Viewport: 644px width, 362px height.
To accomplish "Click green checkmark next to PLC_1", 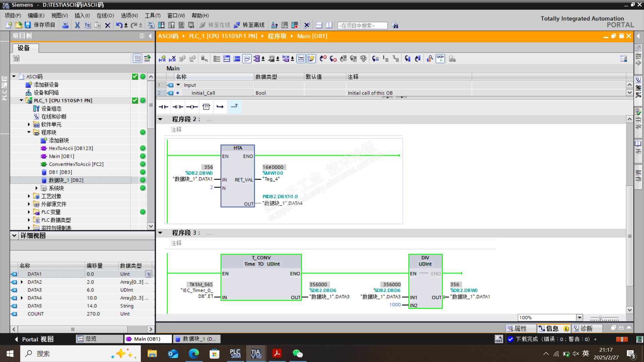I will (x=135, y=101).
